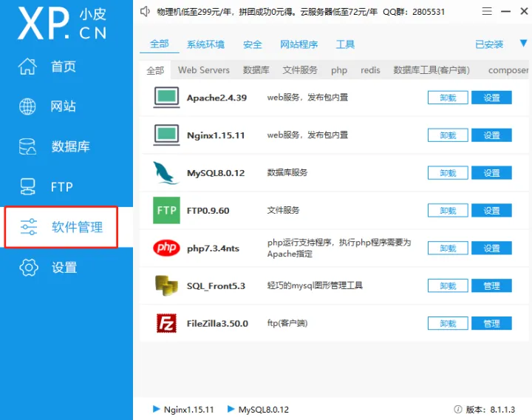Uninstall FTP0.9.60 with 卸载
Screen dimensions: 532x420
448,211
